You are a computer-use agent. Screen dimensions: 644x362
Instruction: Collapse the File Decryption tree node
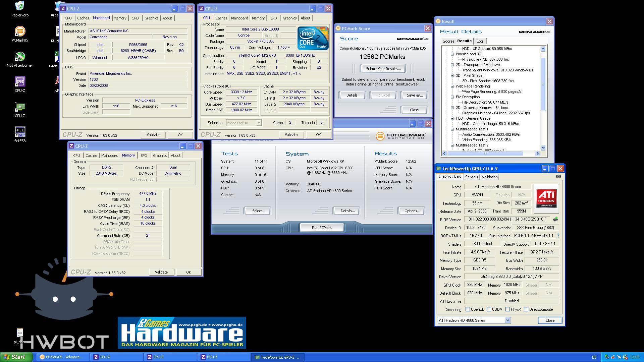tap(452, 97)
